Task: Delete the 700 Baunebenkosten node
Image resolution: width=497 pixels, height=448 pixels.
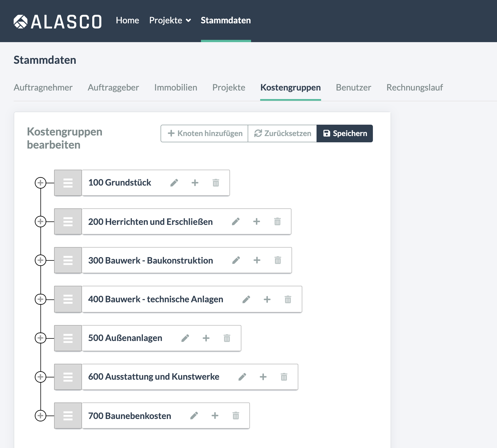Action: [x=236, y=416]
